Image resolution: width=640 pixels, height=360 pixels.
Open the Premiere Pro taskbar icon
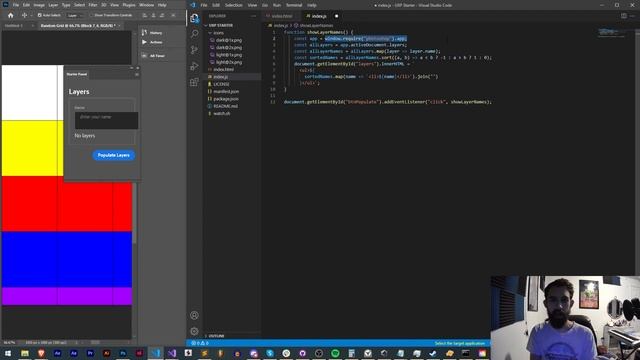[90, 353]
